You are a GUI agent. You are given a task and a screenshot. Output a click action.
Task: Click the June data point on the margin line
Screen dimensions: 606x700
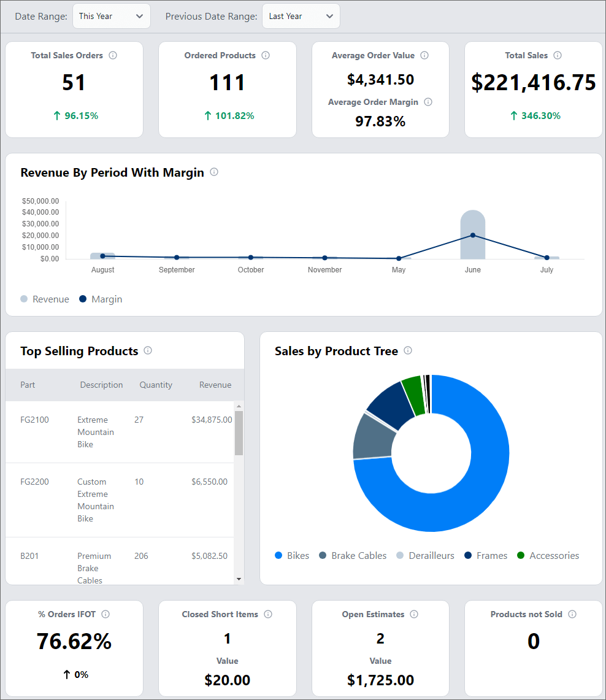pos(472,235)
